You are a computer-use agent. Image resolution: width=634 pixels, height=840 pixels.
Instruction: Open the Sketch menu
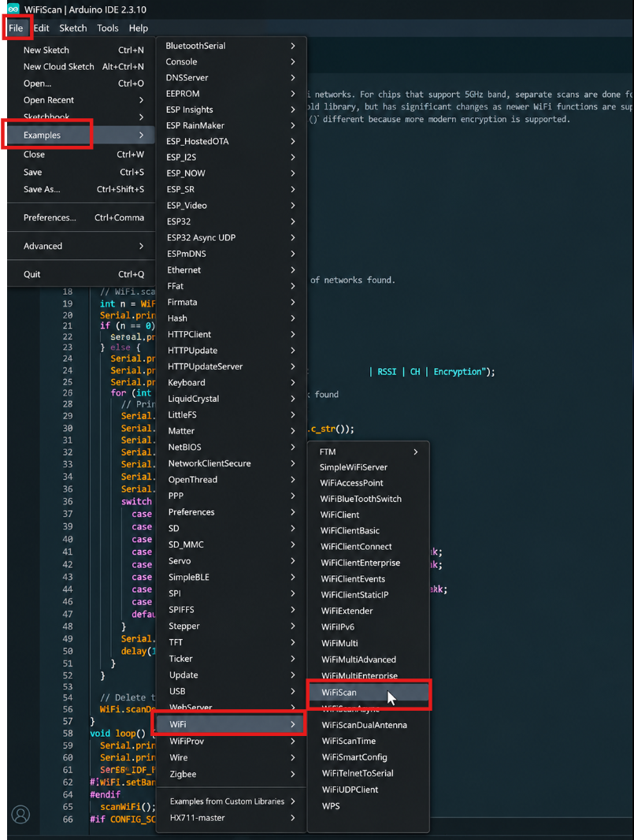[x=72, y=28]
